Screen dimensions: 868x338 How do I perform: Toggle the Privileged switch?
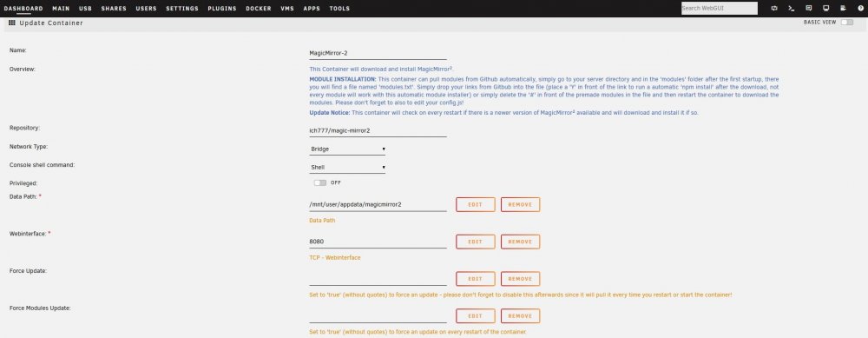[x=320, y=182]
